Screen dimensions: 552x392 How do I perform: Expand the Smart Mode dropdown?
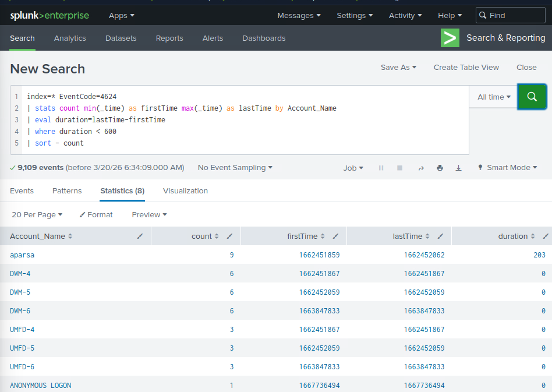click(508, 168)
